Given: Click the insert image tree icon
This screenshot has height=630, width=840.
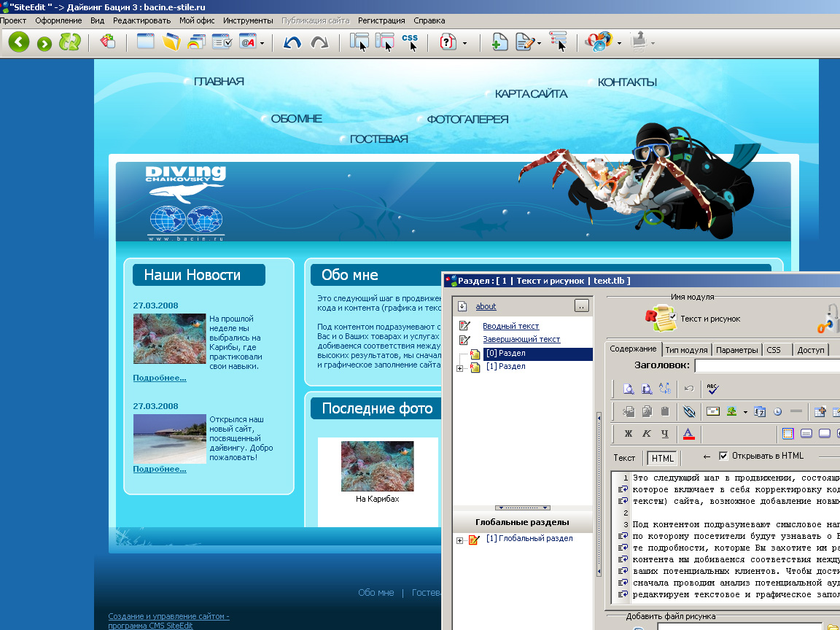Looking at the screenshot, I should [731, 411].
